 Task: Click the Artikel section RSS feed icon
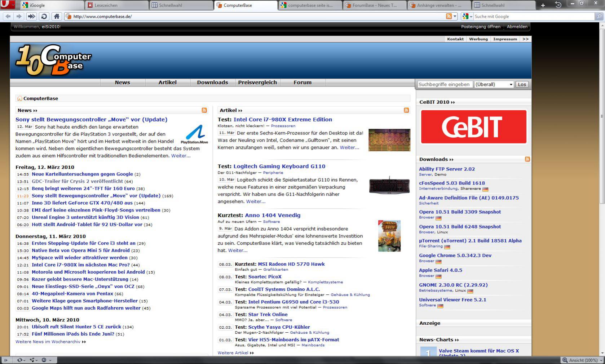[x=406, y=110]
